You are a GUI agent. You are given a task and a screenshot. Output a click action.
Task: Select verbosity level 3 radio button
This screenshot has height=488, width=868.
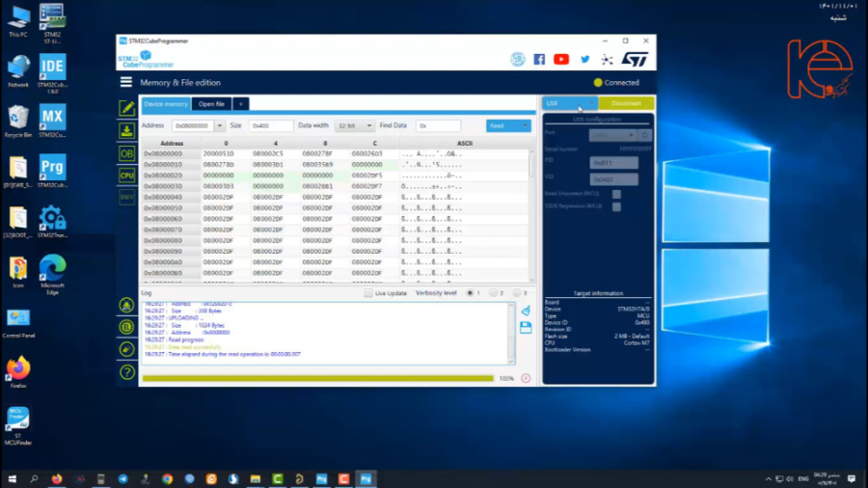pyautogui.click(x=517, y=293)
